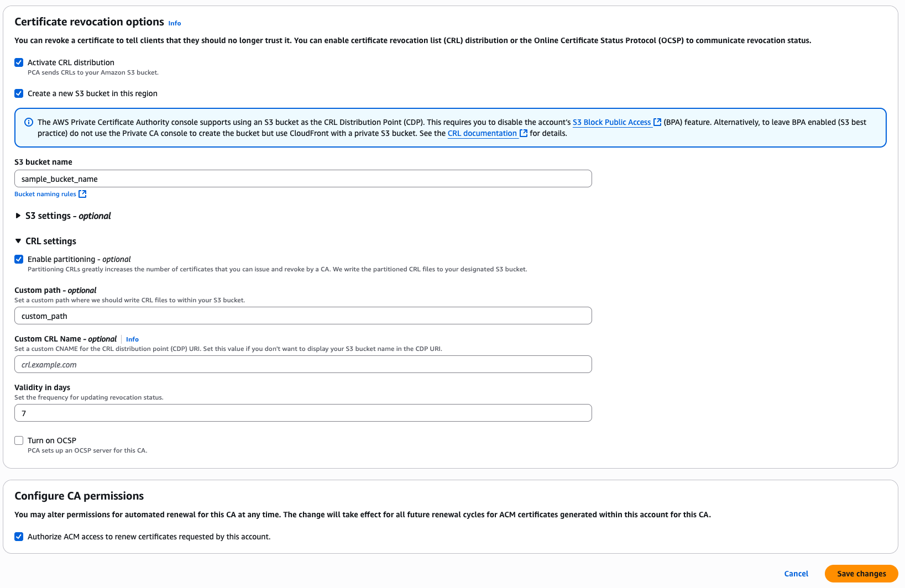Image resolution: width=905 pixels, height=588 pixels.
Task: Click the Info link beside Certificate revocation options
Action: (x=174, y=23)
